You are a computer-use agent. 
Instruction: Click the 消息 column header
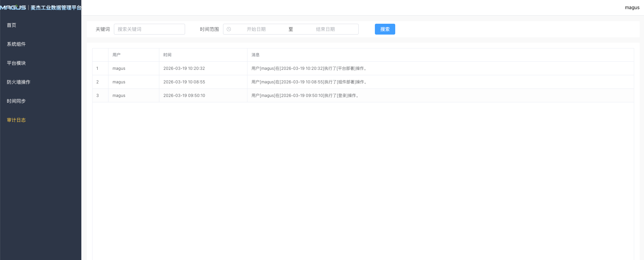coord(255,55)
